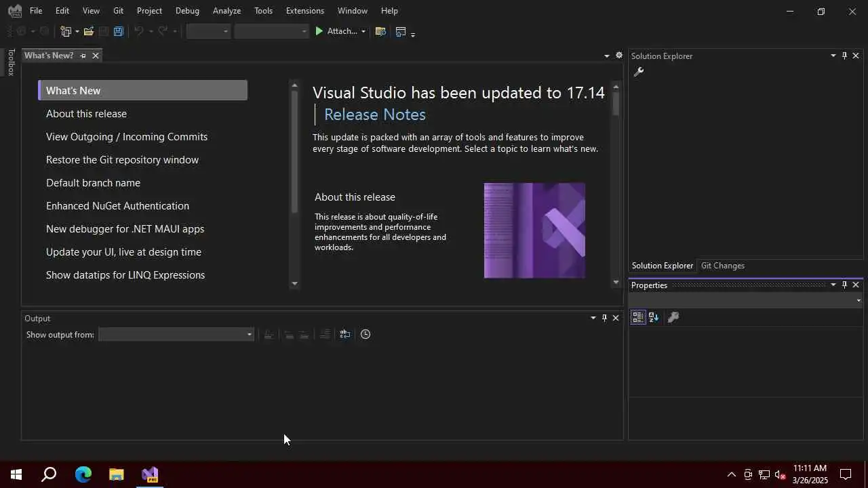Open the Show output from dropdown
The height and width of the screenshot is (488, 868).
click(176, 334)
